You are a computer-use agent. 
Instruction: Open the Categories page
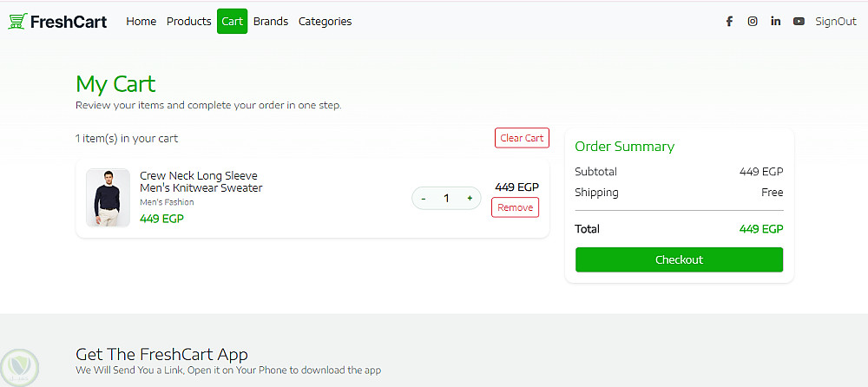pos(325,22)
